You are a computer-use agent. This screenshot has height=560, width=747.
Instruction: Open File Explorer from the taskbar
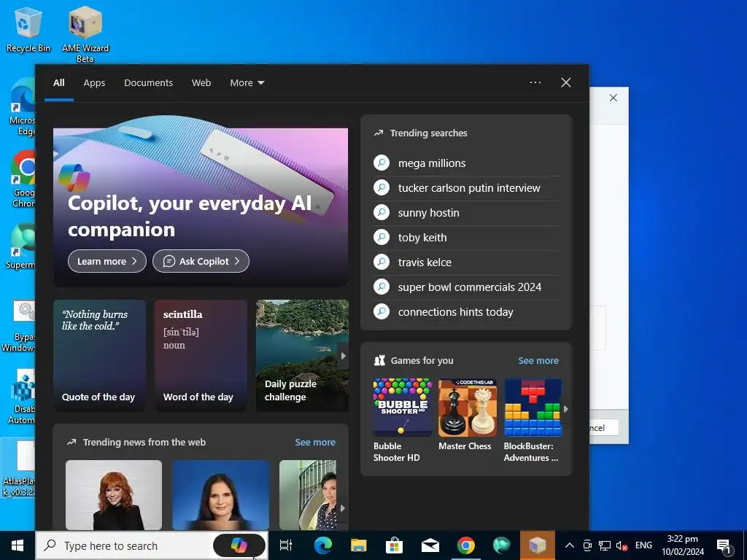tap(358, 545)
